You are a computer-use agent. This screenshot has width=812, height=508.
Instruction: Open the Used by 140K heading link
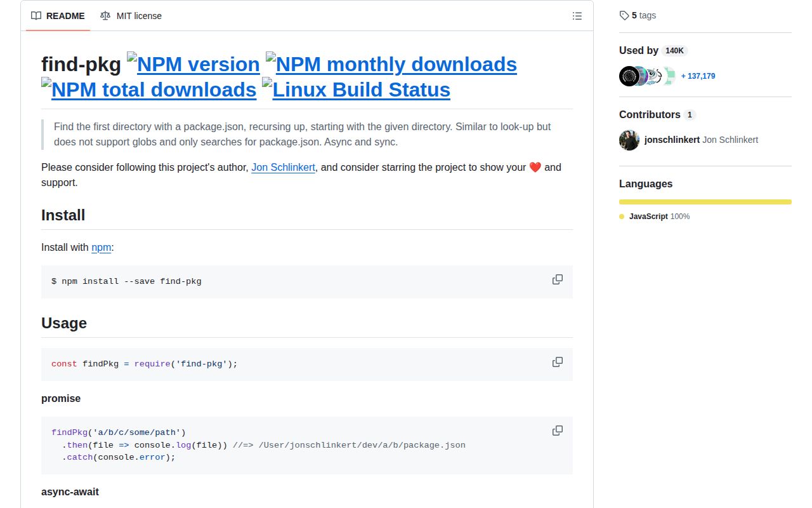point(653,51)
